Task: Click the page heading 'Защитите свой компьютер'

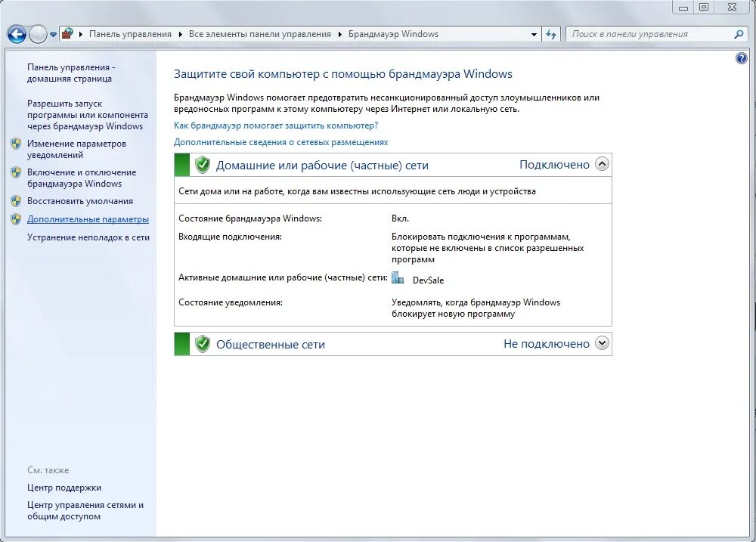Action: tap(342, 74)
